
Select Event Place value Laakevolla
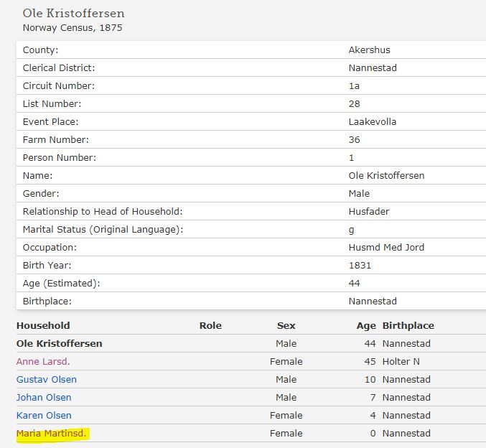(x=373, y=122)
